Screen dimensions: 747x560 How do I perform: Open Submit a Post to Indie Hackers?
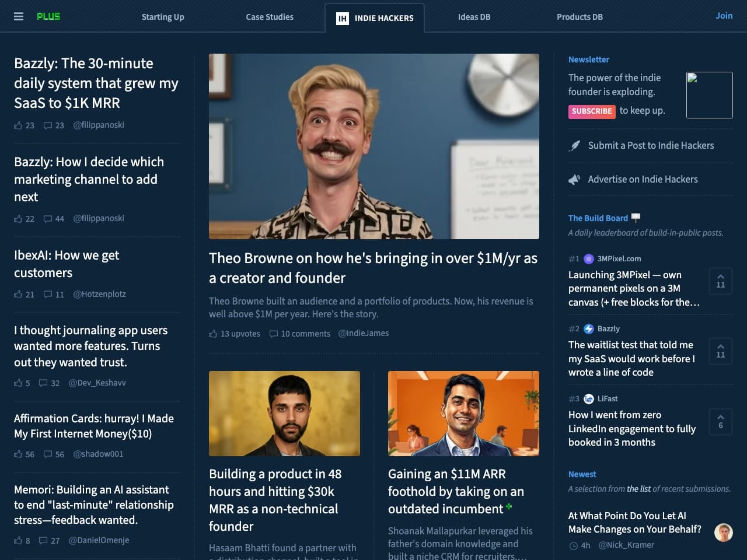click(x=651, y=146)
